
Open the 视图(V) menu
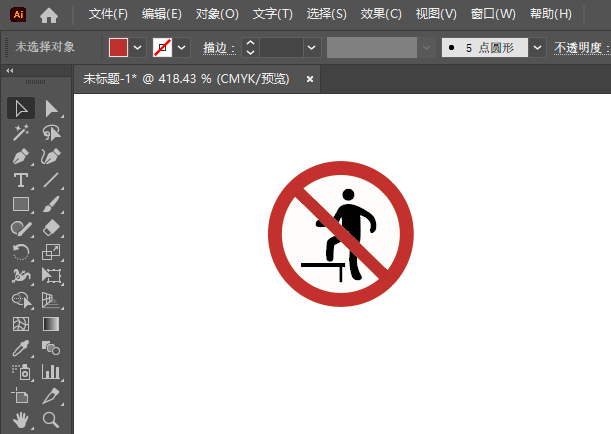point(436,14)
